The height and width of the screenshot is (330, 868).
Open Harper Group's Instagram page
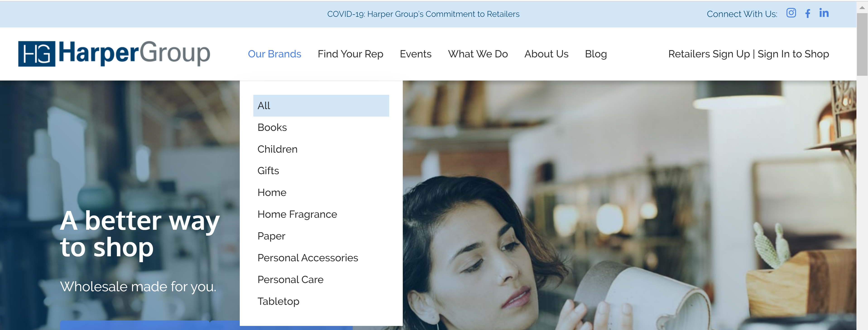click(791, 13)
